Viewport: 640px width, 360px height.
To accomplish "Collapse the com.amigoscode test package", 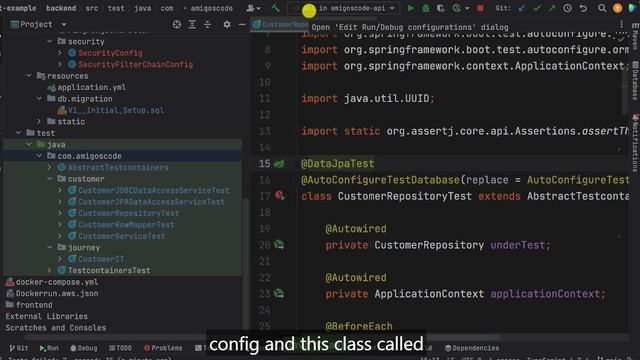I will pyautogui.click(x=39, y=156).
